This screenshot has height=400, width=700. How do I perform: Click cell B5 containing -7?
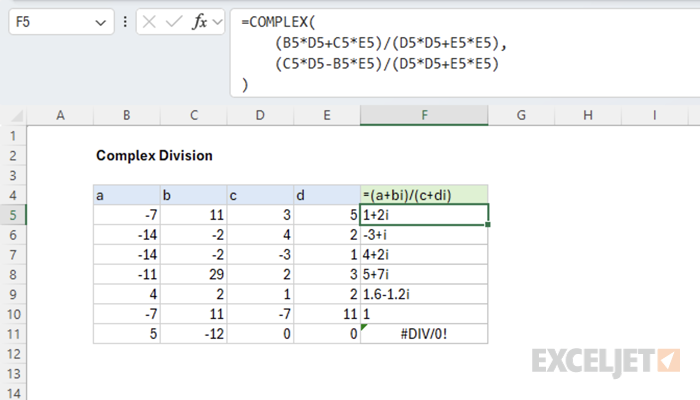pyautogui.click(x=127, y=215)
